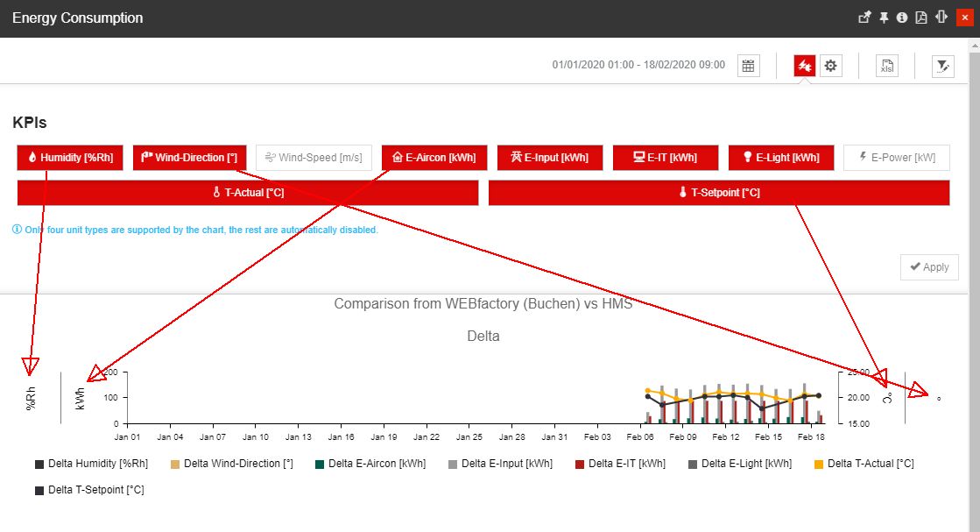The width and height of the screenshot is (980, 532).
Task: Export data with the XLS icon
Action: [x=887, y=66]
